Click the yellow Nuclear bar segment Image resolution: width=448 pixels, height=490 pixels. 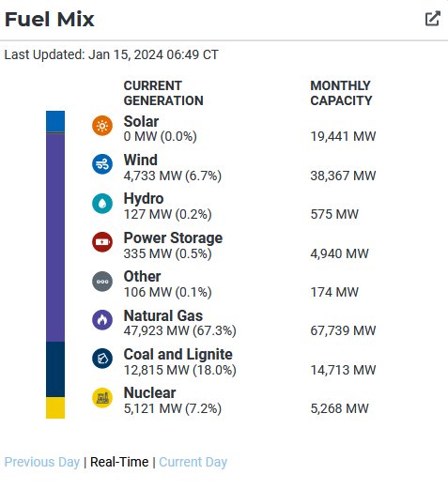(55, 407)
